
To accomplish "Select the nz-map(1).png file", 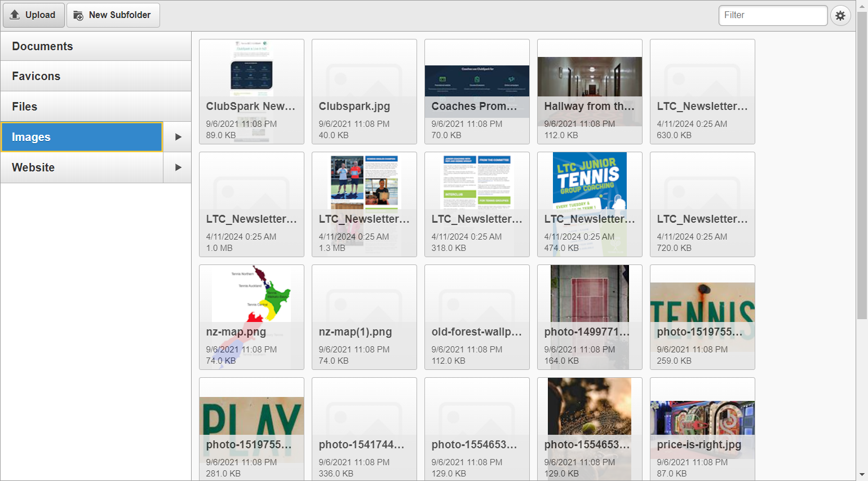I will coord(364,317).
